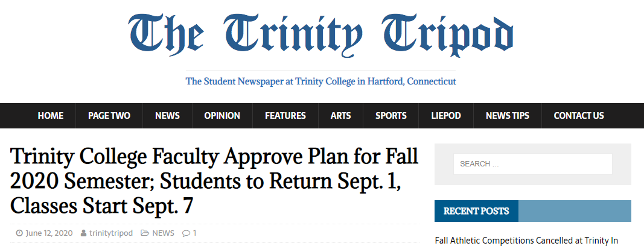This screenshot has width=644, height=249.
Task: Click the article headline about Fall 2020 Semester
Action: click(x=214, y=181)
